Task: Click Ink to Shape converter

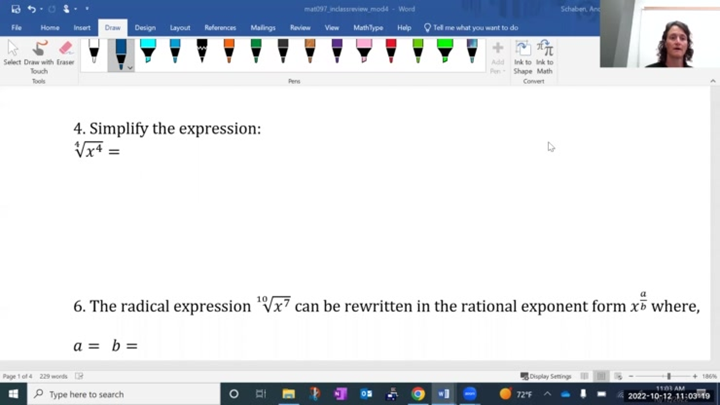Action: [523, 56]
